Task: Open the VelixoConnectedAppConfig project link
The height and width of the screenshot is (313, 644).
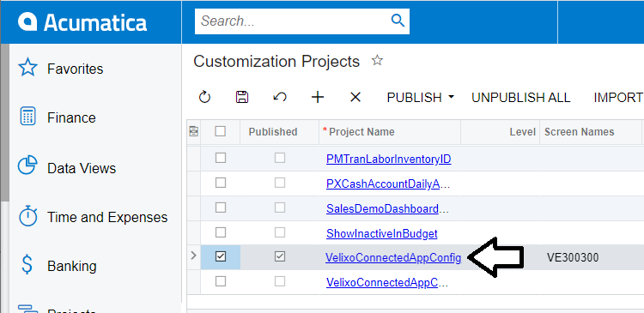Action: click(x=393, y=257)
